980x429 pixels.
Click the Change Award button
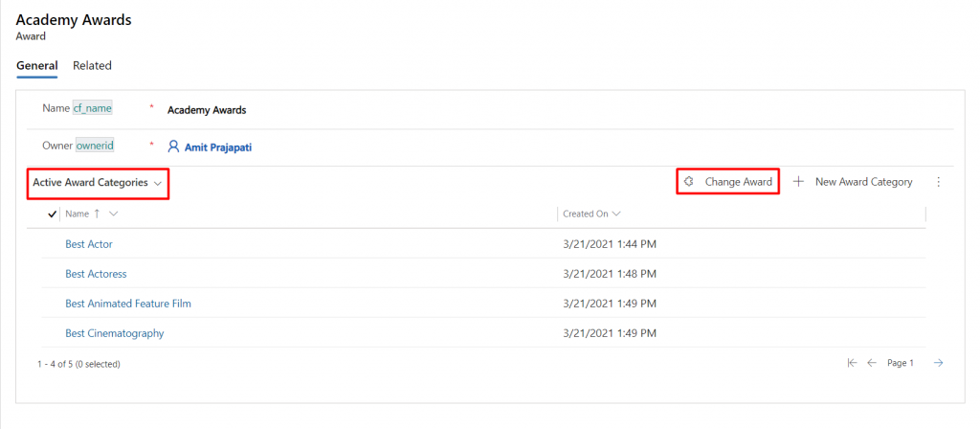tap(728, 182)
